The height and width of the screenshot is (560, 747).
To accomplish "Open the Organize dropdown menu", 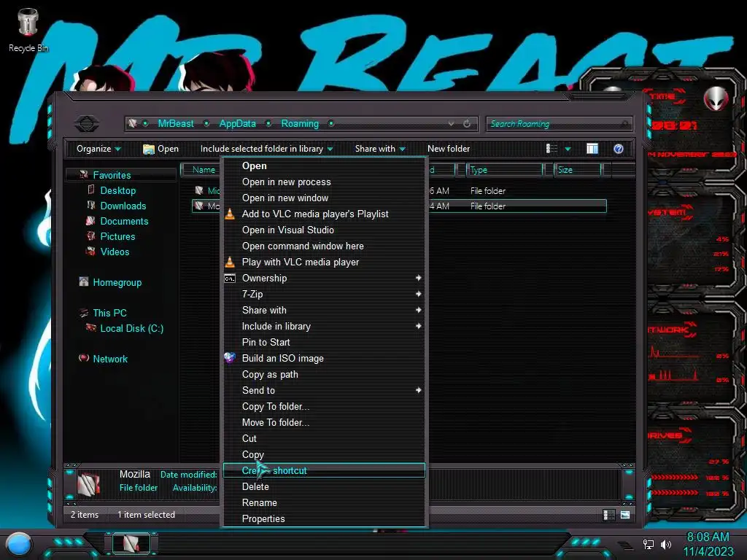I will 98,149.
